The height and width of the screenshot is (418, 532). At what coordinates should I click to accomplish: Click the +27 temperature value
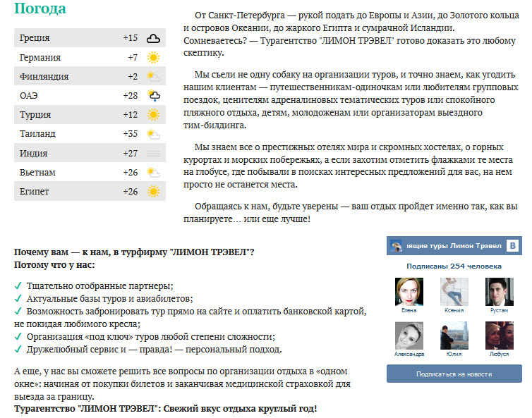(x=131, y=153)
